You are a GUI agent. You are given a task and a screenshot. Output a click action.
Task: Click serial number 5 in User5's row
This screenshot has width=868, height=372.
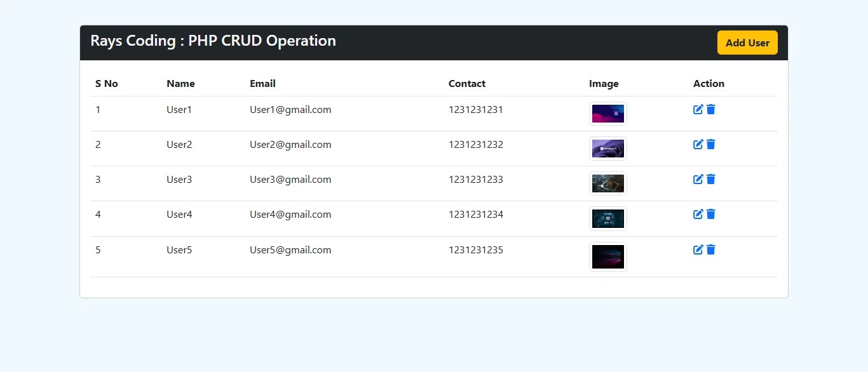pyautogui.click(x=98, y=249)
